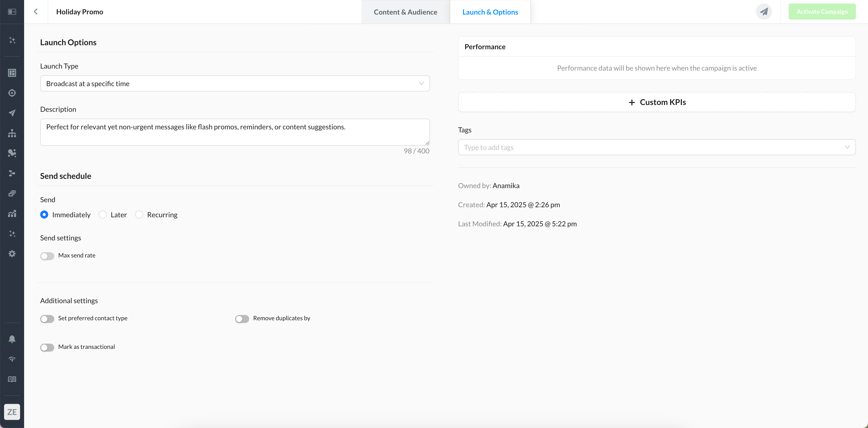868x428 pixels.
Task: Click the back arrow beside Holiday Promo
Action: pos(36,12)
